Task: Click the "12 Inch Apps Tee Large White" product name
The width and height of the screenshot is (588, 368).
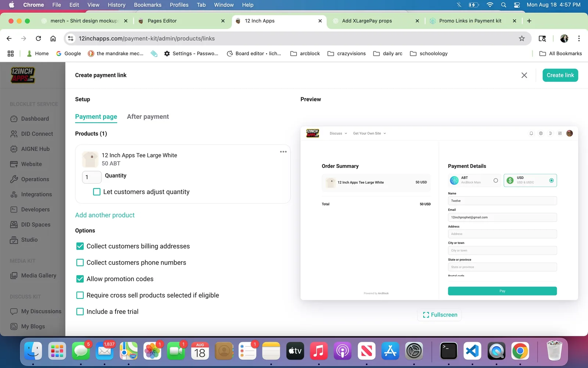Action: click(x=139, y=155)
